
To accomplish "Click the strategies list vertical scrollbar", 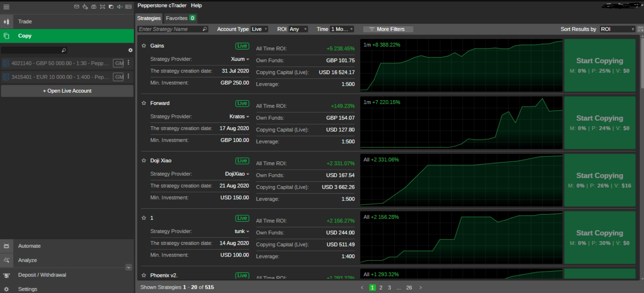I will [x=642, y=63].
